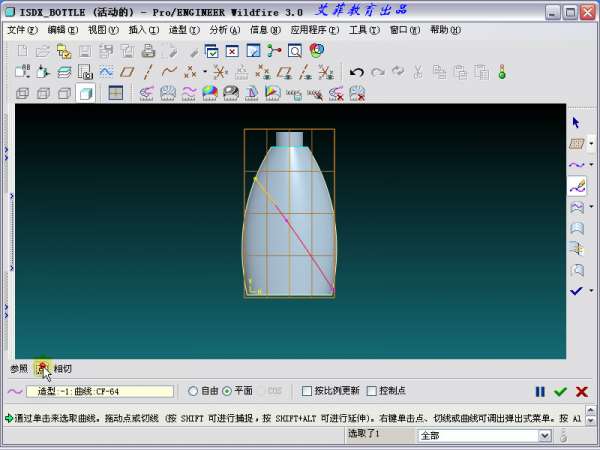Open the reflection analysis sphere icon
Screen dimensions: 600x450
point(231,93)
